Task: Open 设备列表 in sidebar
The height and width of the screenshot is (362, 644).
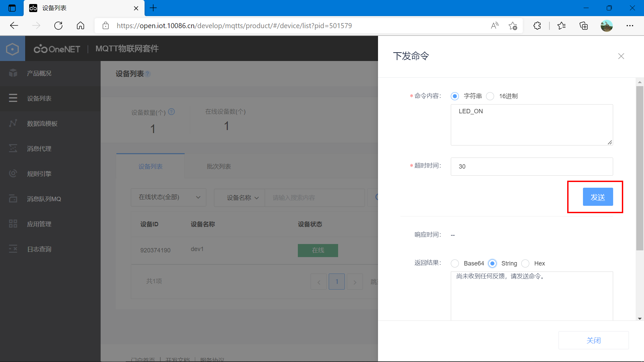Action: pos(50,99)
